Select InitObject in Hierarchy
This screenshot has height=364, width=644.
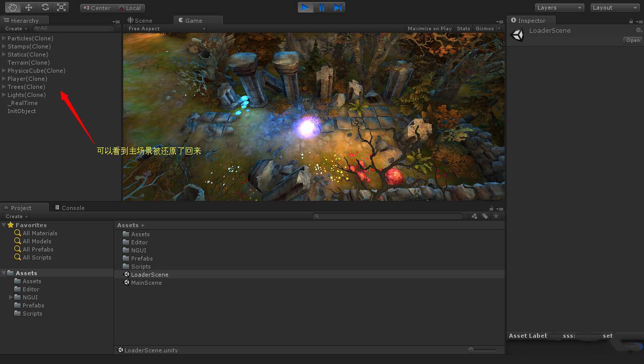click(x=22, y=111)
